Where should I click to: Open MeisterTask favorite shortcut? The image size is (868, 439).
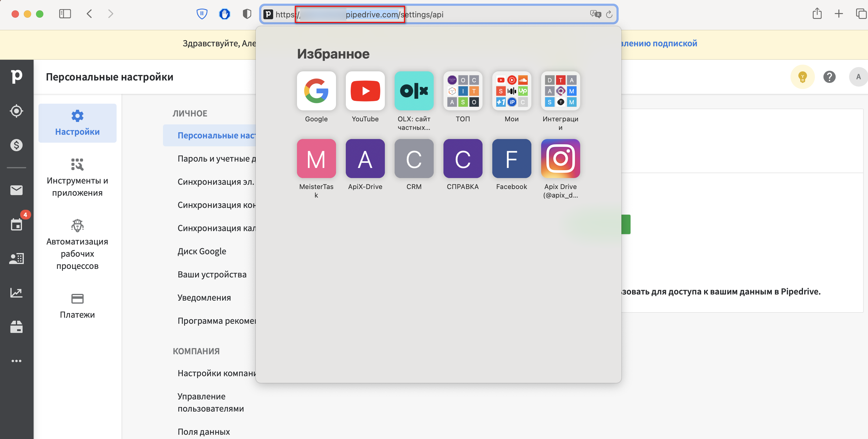coord(316,158)
